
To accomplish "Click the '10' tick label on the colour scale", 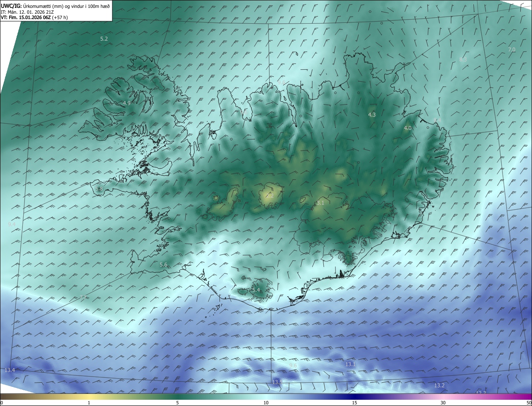I will tap(266, 403).
